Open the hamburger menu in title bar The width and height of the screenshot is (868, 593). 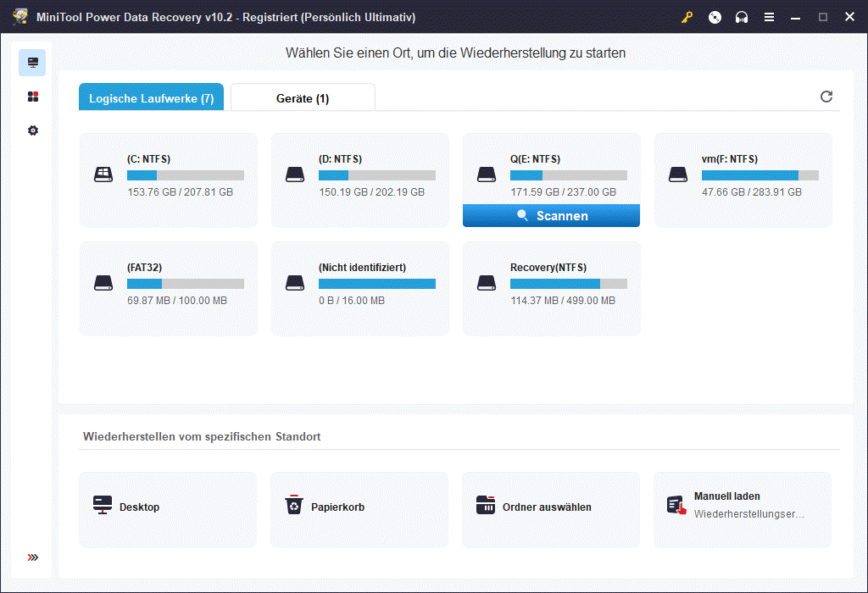(x=769, y=17)
